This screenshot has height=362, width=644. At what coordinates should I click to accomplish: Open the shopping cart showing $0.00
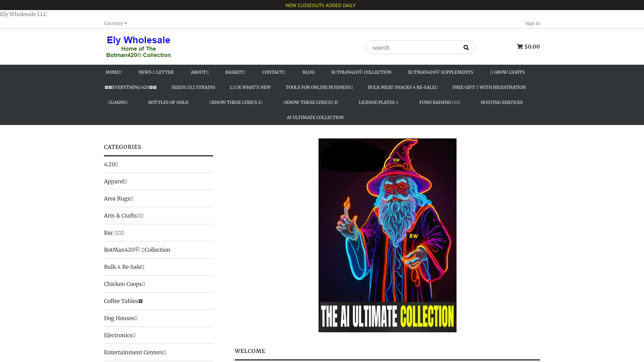point(528,47)
